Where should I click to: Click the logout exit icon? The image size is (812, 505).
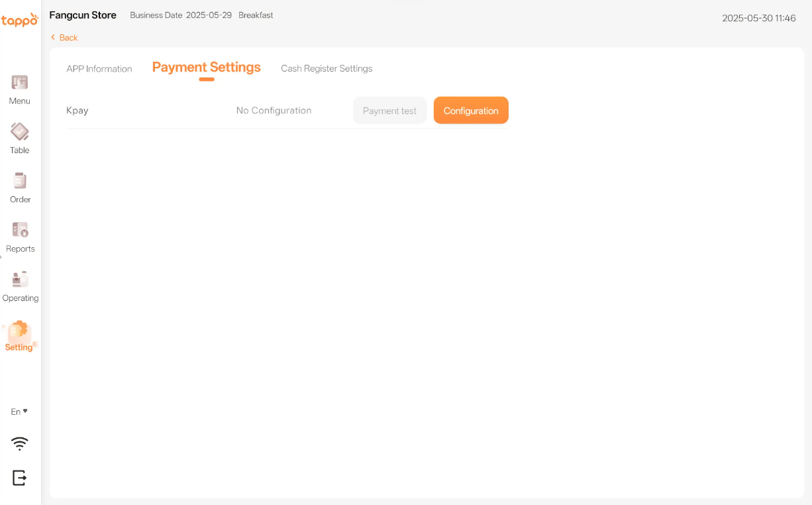(20, 477)
